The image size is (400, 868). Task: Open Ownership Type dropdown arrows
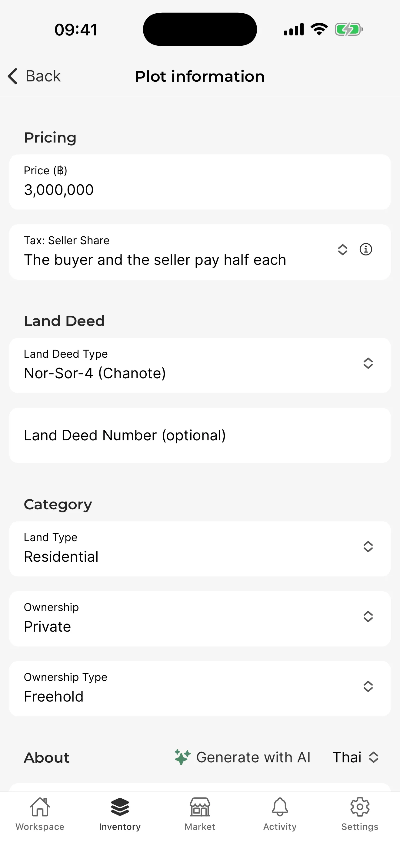tap(368, 686)
